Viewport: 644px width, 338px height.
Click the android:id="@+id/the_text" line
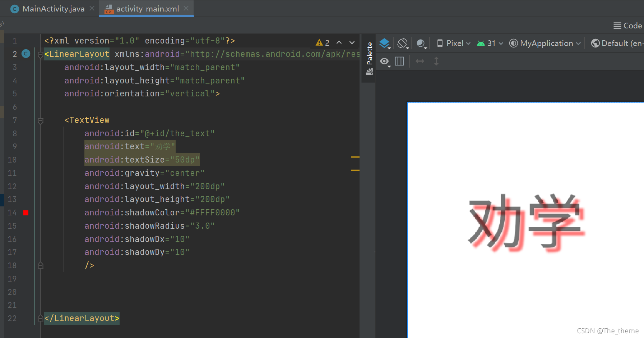tap(149, 133)
